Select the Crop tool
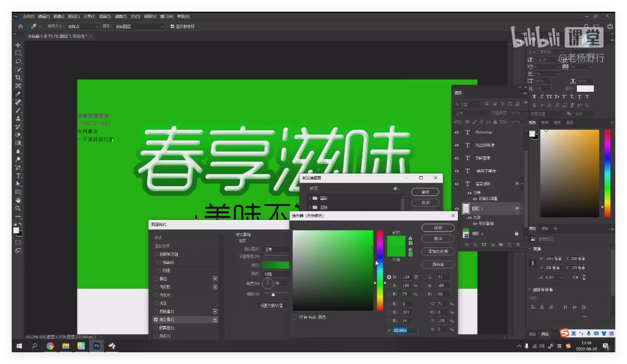This screenshot has height=364, width=627. coord(18,77)
